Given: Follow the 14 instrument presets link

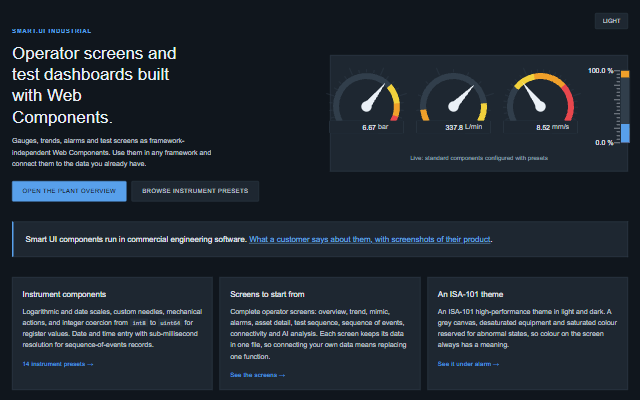Looking at the screenshot, I should pyautogui.click(x=58, y=364).
